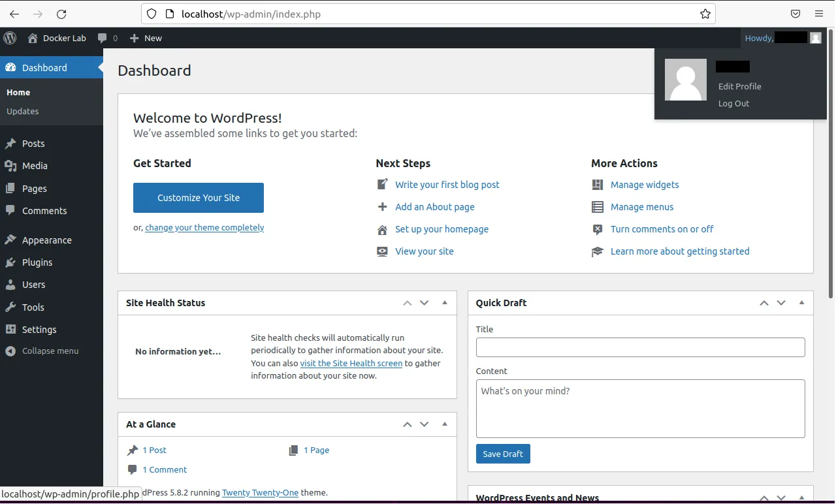Click the Users icon in sidebar
Image resolution: width=836 pixels, height=504 pixels.
tap(10, 285)
